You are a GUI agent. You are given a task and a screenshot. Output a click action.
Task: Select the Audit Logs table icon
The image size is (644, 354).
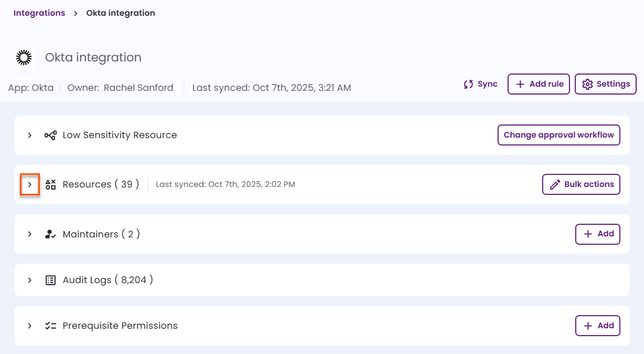(50, 280)
